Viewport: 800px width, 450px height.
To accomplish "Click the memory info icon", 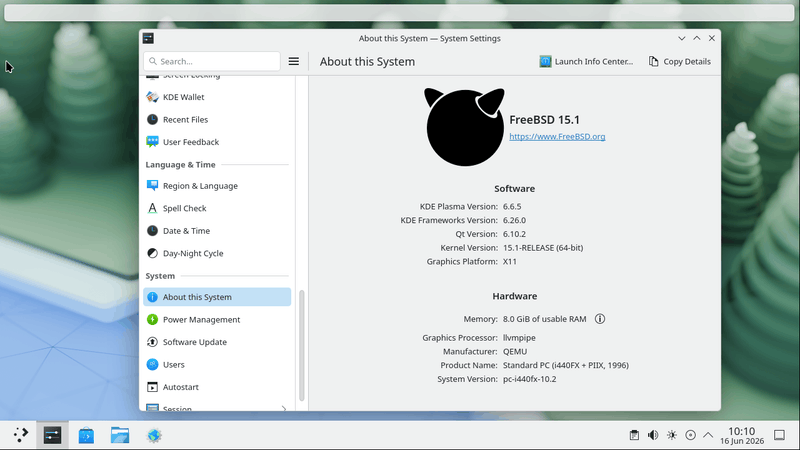I will (x=600, y=319).
